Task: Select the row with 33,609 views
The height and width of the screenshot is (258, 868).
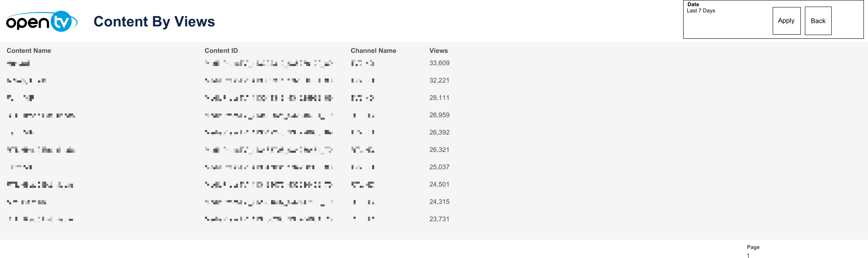Action: coord(439,63)
